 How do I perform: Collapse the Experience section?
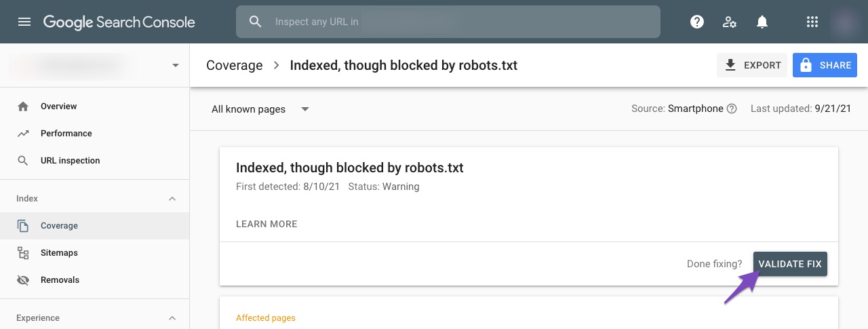(x=172, y=318)
